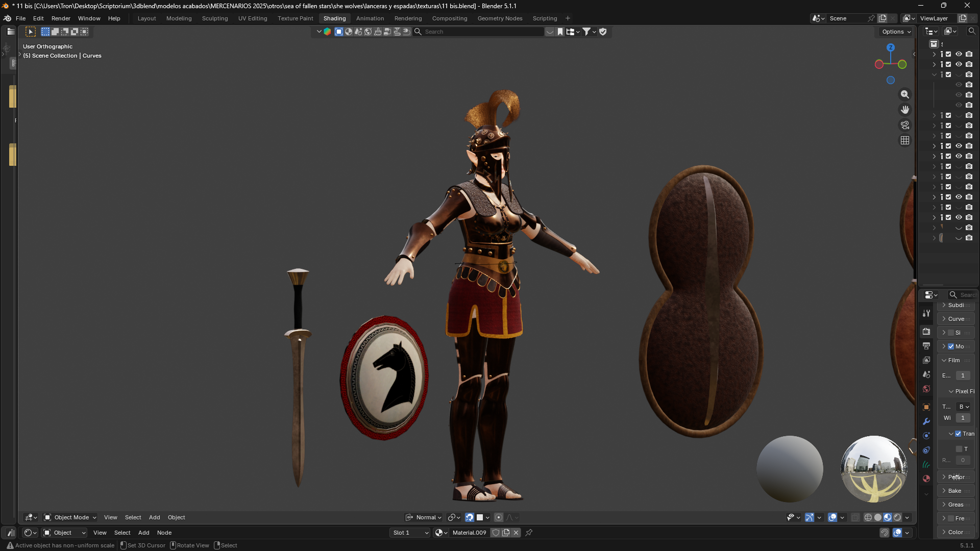Click the zoom magnifier viewport gizmo
This screenshot has height=551, width=980.
905,94
